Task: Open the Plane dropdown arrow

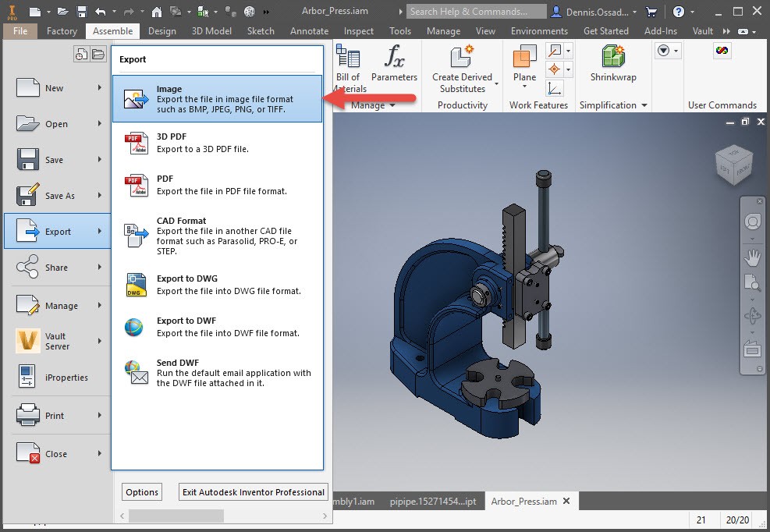Action: [524, 87]
